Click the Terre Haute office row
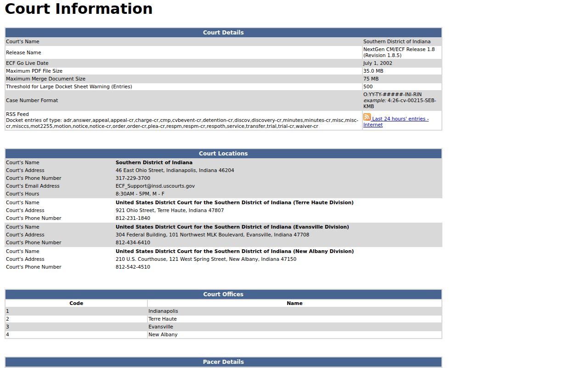 223,319
